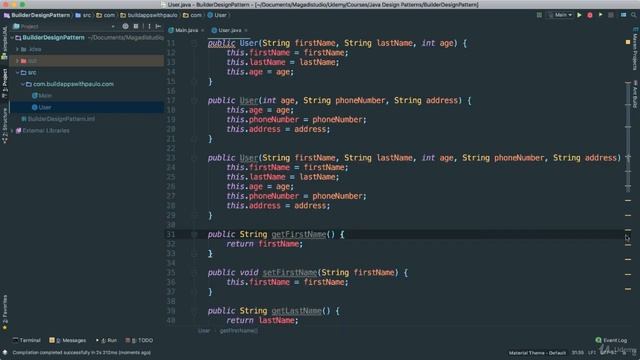Click the editor vertical scrollbar thumb

[x=628, y=137]
